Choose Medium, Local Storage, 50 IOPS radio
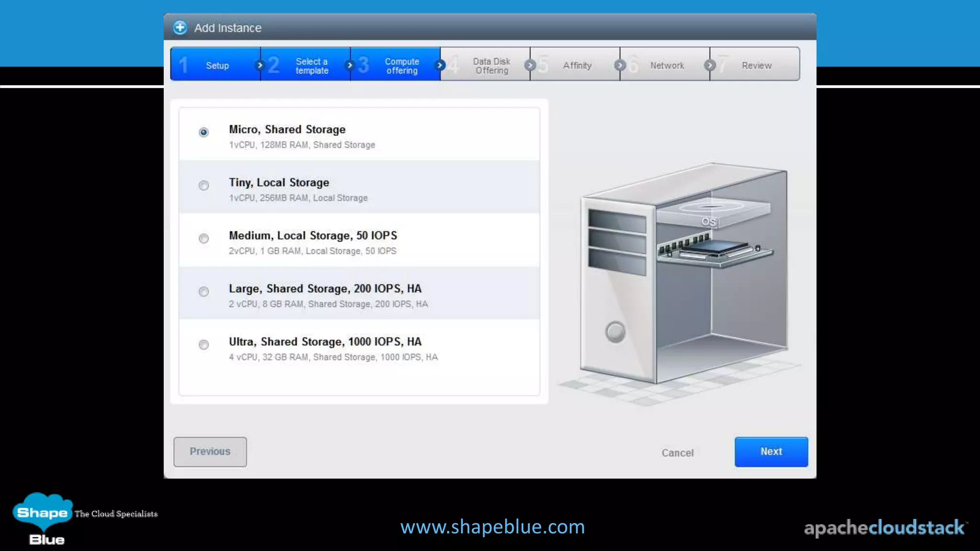 203,238
